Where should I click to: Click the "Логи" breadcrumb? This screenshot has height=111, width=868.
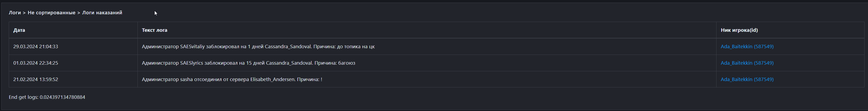tap(15, 13)
